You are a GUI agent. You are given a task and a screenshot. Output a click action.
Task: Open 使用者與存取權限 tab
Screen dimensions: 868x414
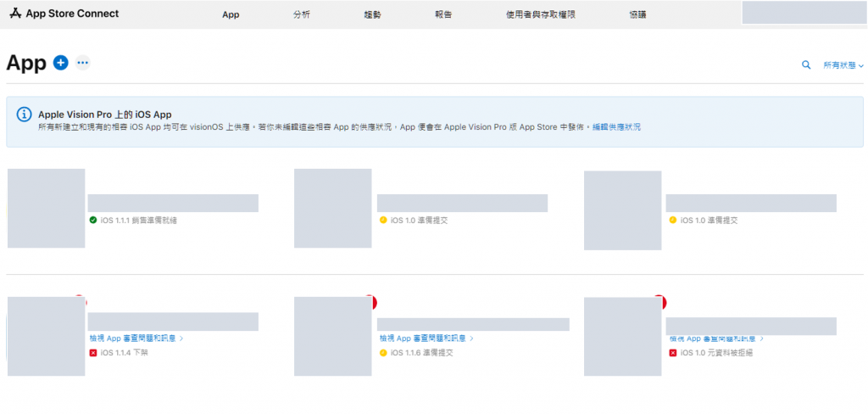pos(541,15)
